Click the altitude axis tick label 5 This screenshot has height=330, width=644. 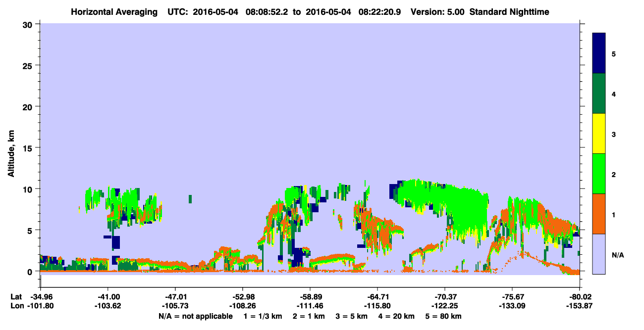coord(31,230)
